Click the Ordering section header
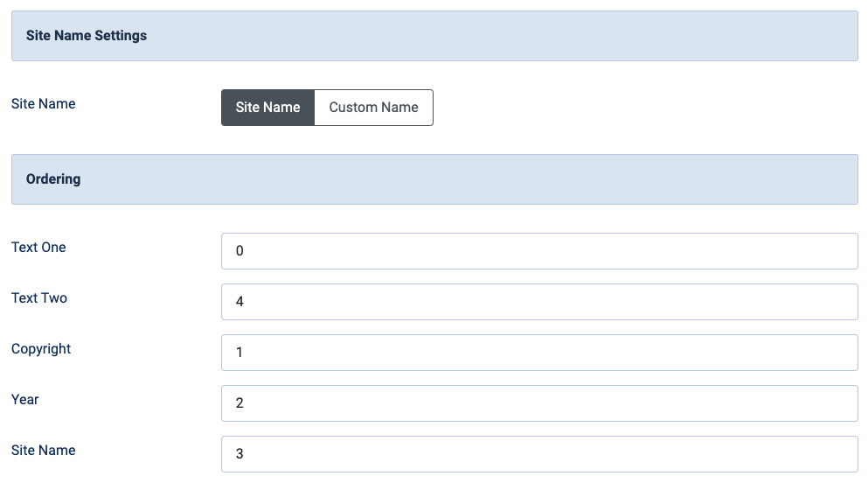 434,179
